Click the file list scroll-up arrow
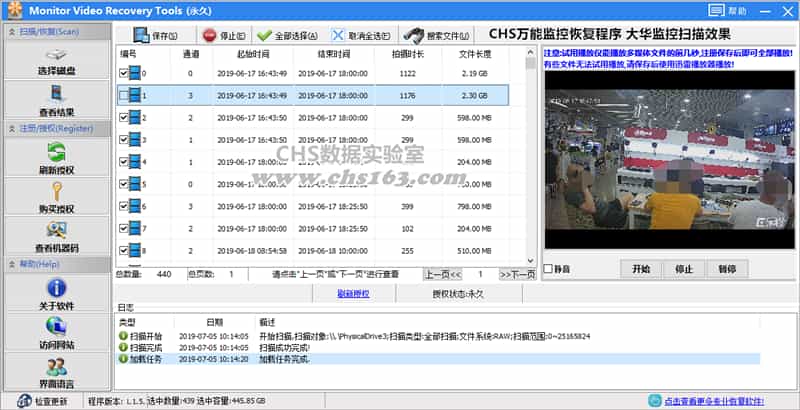Viewport: 800px width, 410px height. pyautogui.click(x=531, y=51)
